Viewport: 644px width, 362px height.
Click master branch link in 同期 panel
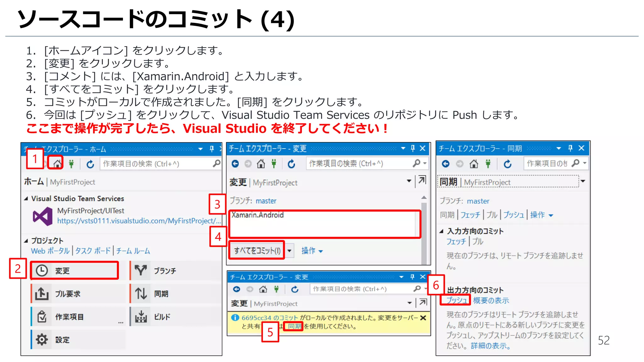[x=478, y=201]
